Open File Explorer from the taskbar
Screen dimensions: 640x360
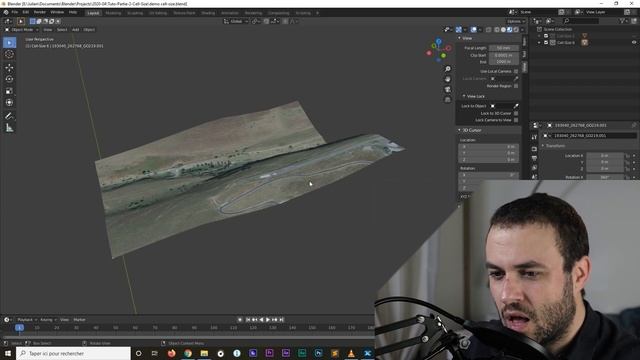click(204, 353)
